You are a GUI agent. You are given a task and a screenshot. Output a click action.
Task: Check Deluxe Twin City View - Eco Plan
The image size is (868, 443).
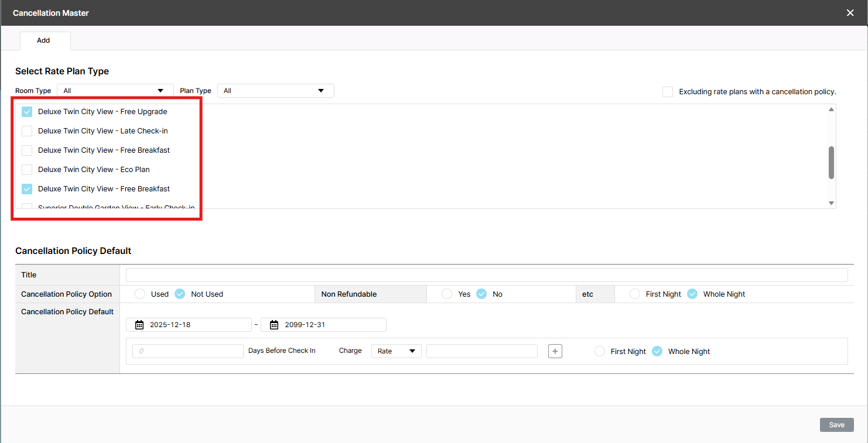[x=27, y=170]
